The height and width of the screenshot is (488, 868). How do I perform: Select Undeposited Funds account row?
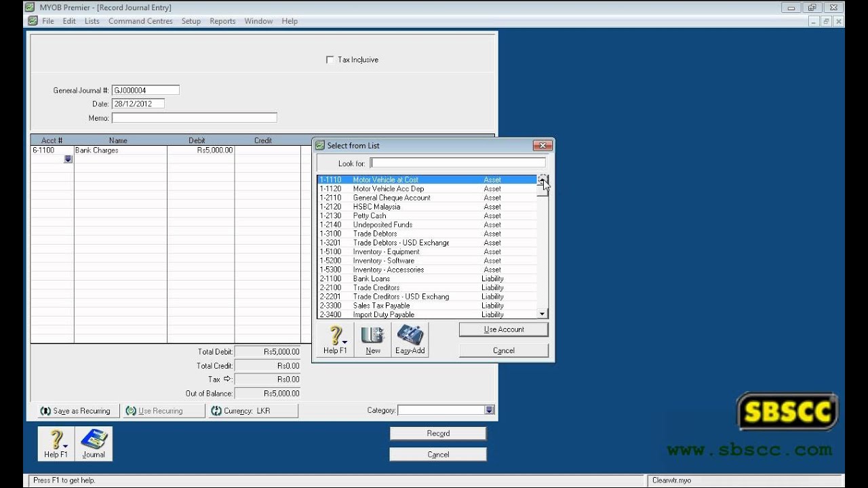point(427,224)
